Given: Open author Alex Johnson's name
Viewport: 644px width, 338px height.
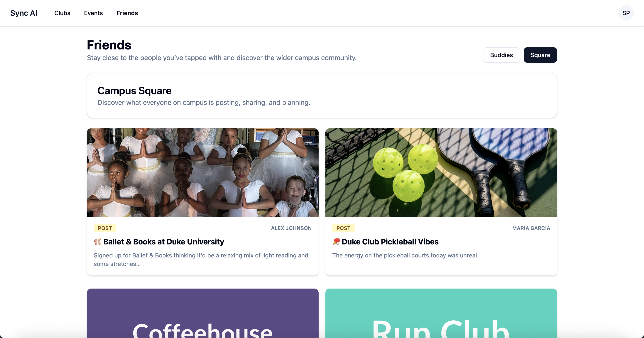Looking at the screenshot, I should point(291,228).
